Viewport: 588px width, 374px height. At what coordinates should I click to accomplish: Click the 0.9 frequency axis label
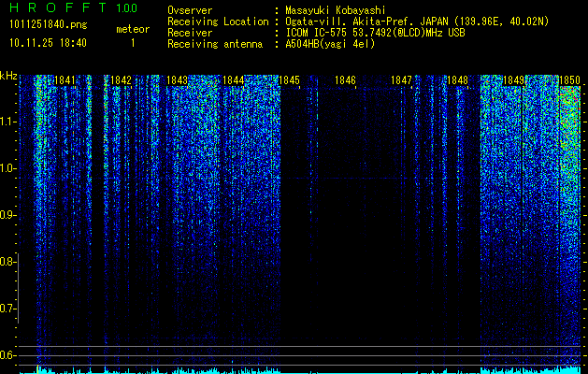click(7, 215)
